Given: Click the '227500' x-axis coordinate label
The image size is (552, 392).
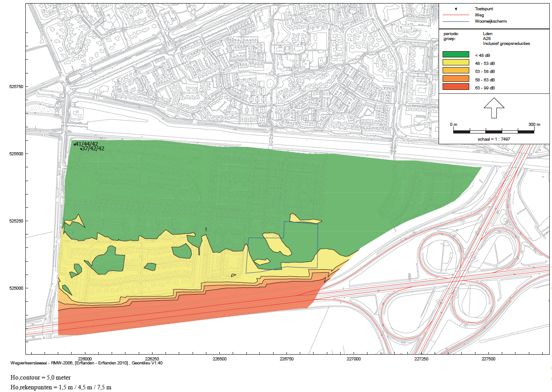Looking at the screenshot, I should [488, 358].
